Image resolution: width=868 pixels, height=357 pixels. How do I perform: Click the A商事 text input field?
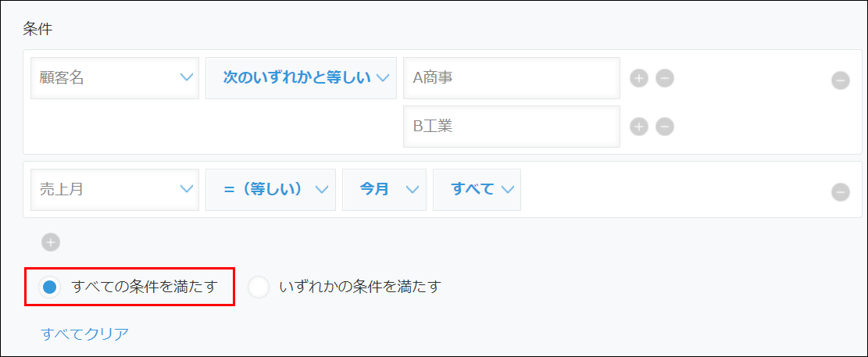511,78
